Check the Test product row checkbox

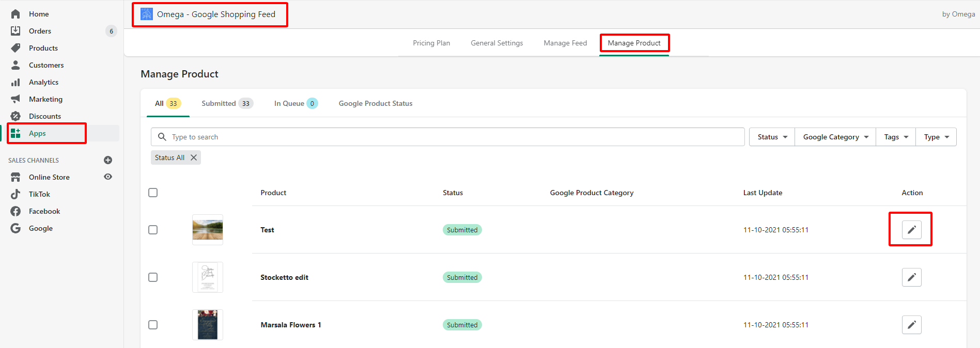coord(153,230)
